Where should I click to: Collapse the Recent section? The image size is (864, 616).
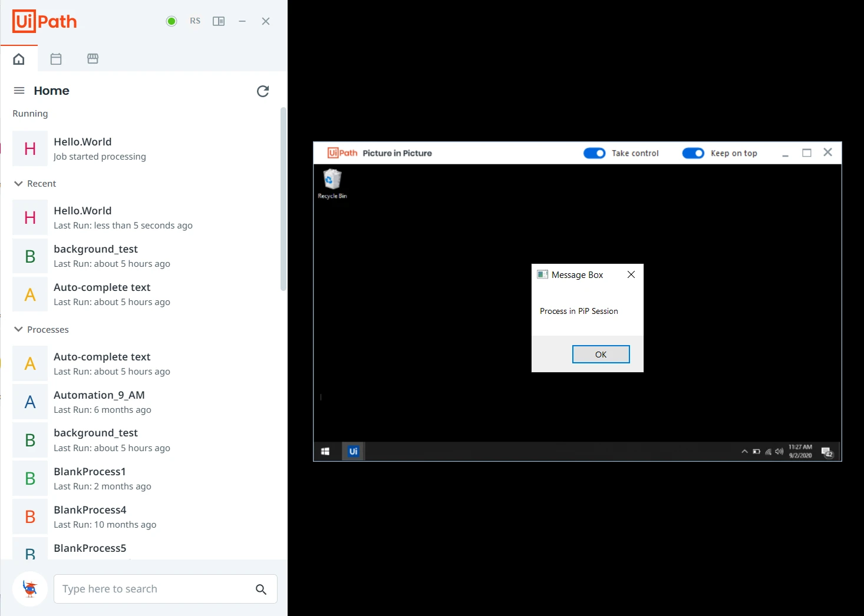pos(18,184)
